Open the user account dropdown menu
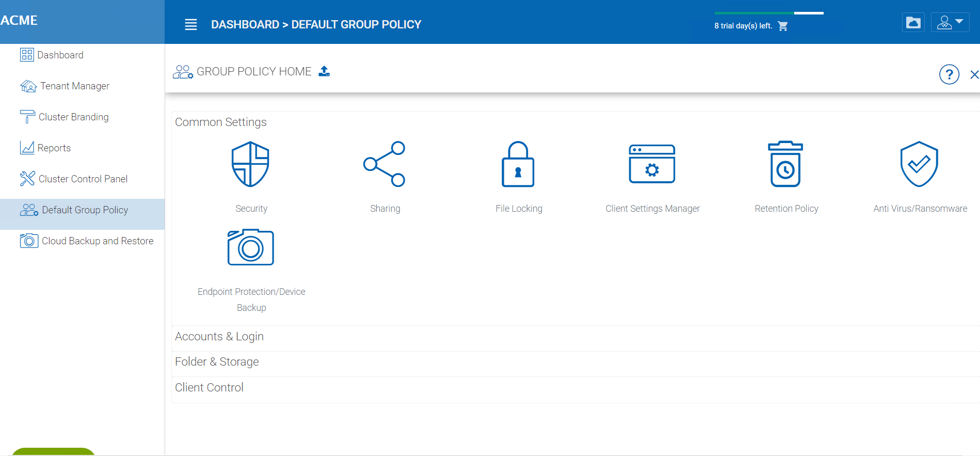Screen dimensions: 980x456 click(950, 23)
